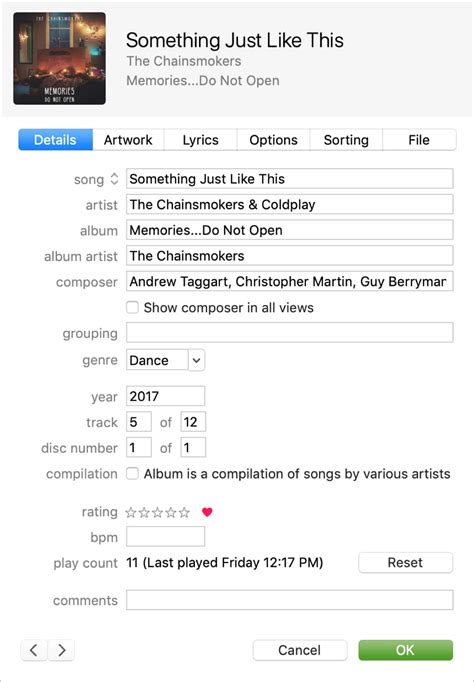Go to previous song with left arrow
The height and width of the screenshot is (682, 474).
[x=33, y=650]
